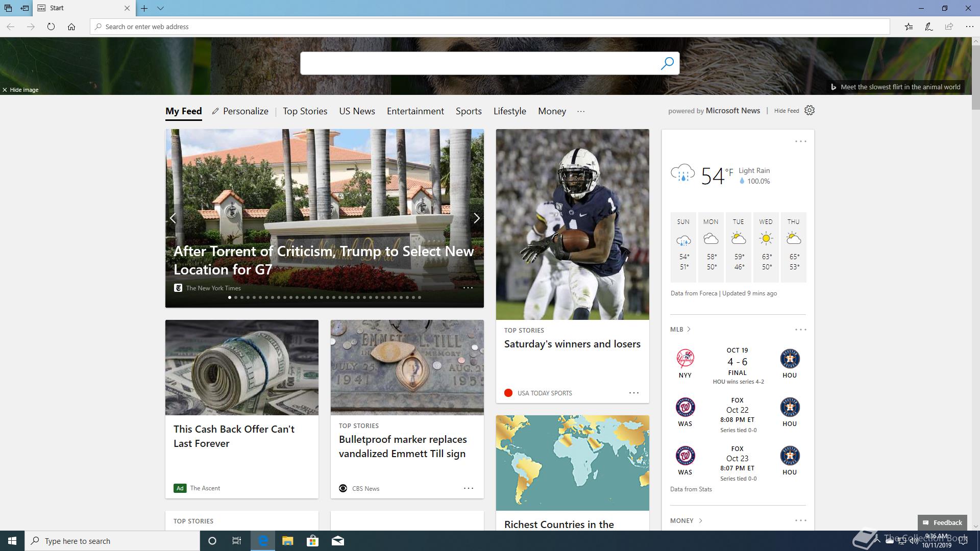
Task: Show tab previews chevron
Action: [x=160, y=8]
